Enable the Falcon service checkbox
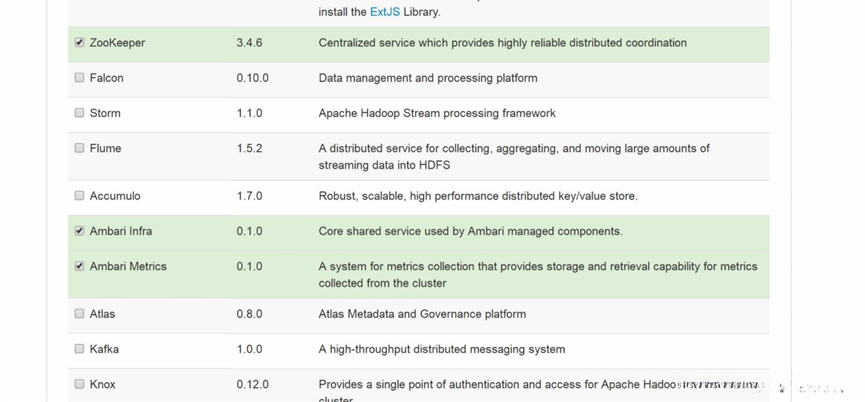 coord(79,78)
